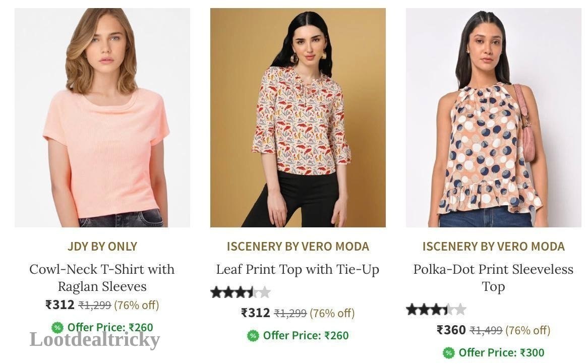588x364 pixels.
Task: Click the green offer badge icon under Leaf Print Top
Action: point(253,335)
